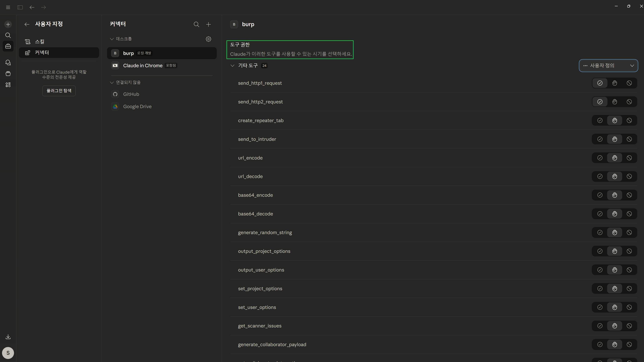Collapse the 데스크톱 connectors group
Viewport: 644px width, 362px height.
112,39
